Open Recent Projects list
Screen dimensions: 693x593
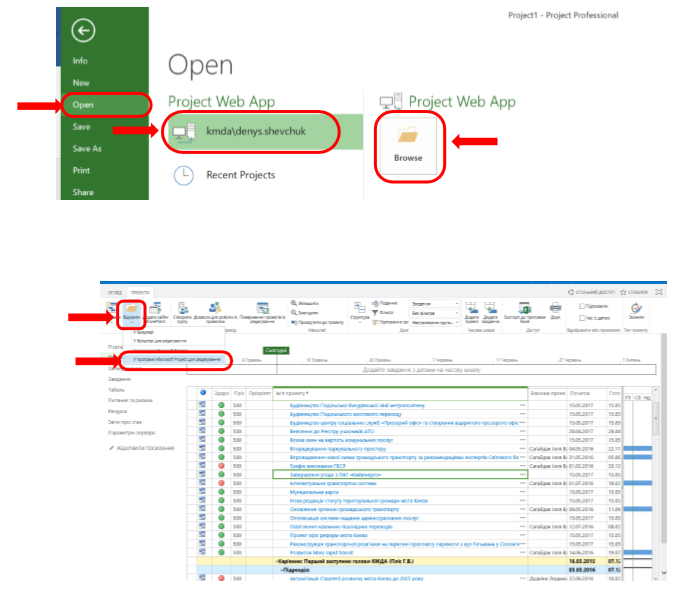[240, 175]
